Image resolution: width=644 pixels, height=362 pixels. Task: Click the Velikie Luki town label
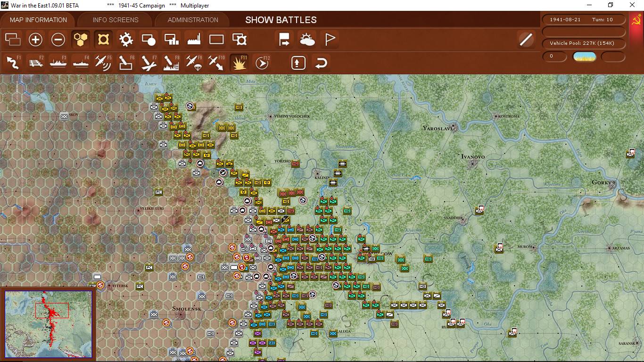153,208
